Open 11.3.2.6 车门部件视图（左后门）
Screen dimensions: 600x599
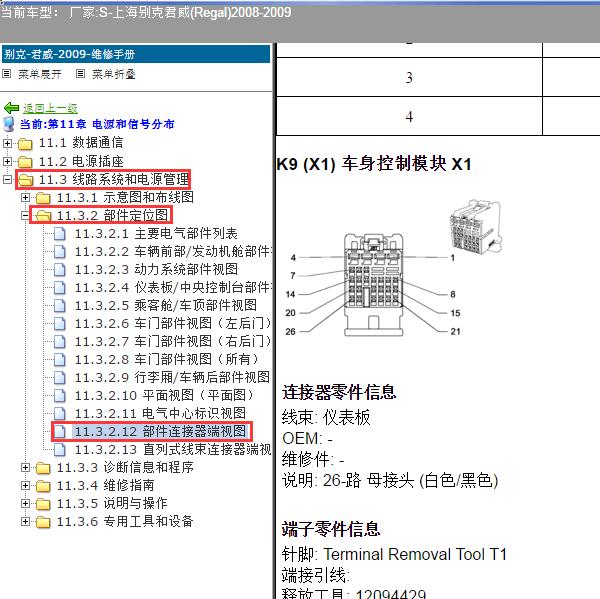tap(173, 323)
